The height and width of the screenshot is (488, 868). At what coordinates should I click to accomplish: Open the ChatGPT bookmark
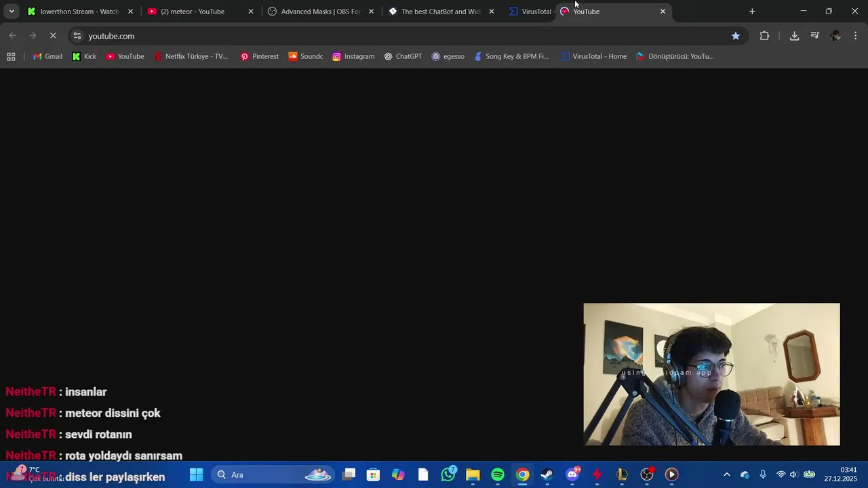click(x=403, y=56)
